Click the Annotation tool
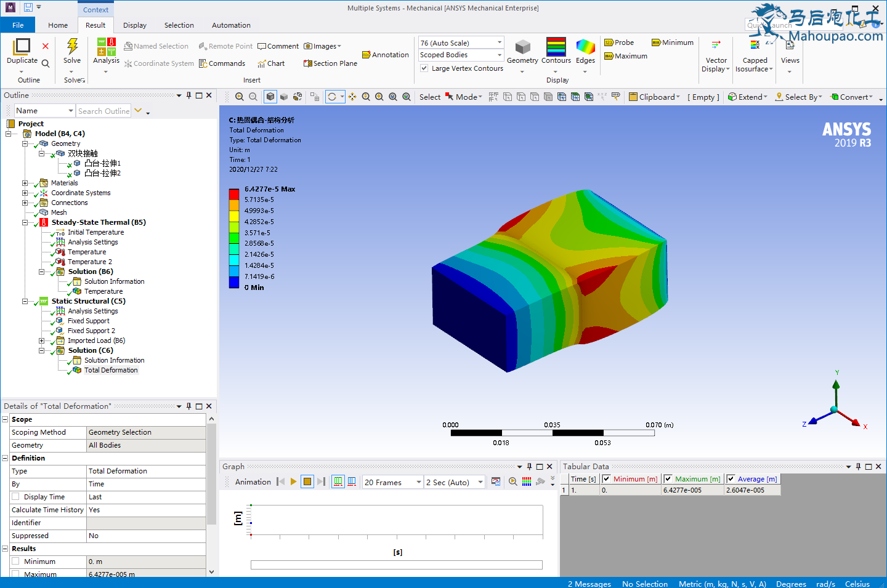 tap(386, 55)
